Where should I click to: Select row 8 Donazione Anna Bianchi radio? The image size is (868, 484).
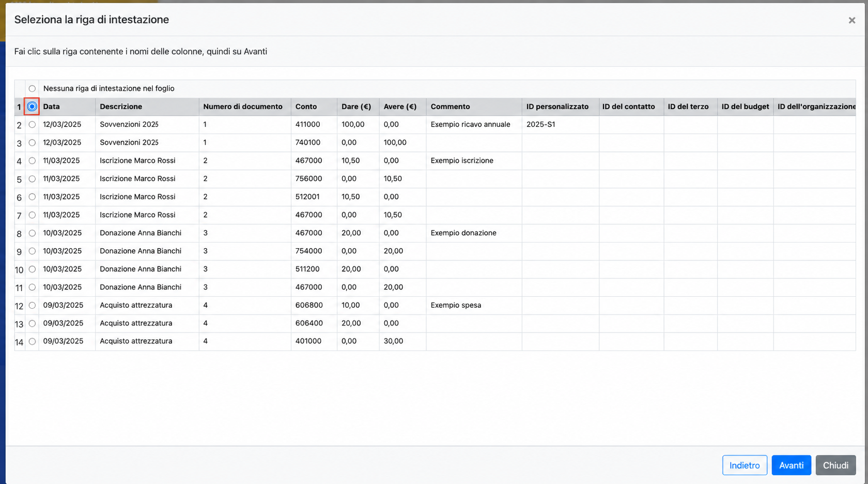point(32,233)
